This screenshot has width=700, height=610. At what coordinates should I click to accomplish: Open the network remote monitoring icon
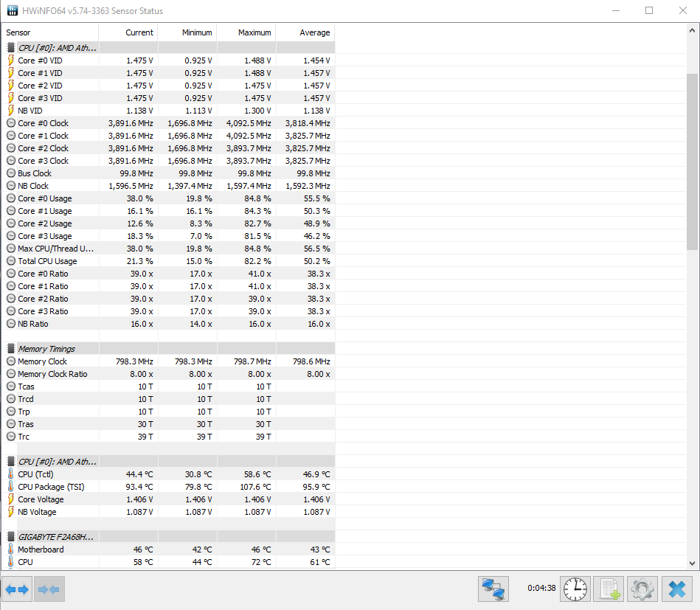[x=493, y=589]
